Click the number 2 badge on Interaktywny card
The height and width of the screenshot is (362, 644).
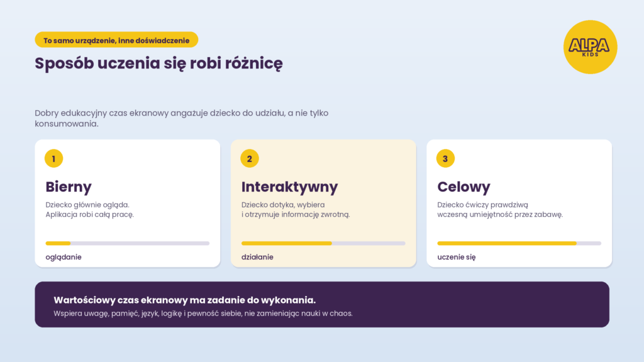(250, 158)
